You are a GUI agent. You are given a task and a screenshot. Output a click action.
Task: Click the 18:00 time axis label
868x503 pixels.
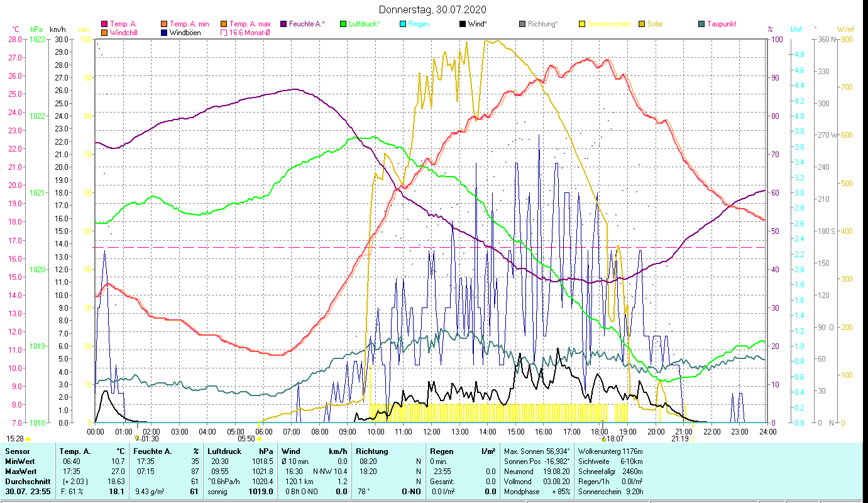(x=600, y=431)
